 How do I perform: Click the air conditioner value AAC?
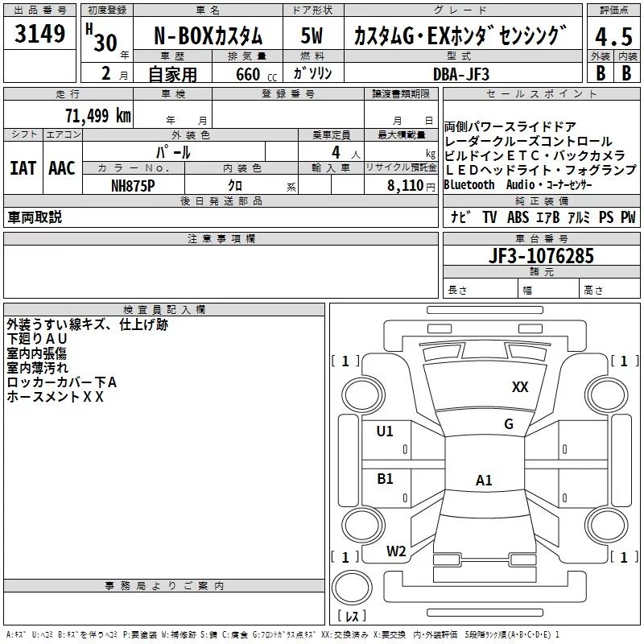[62, 168]
